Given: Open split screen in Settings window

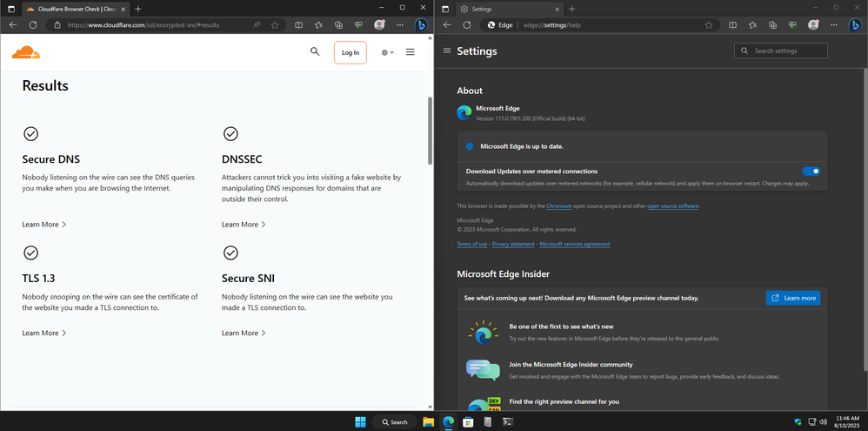Looking at the screenshot, I should pos(732,25).
